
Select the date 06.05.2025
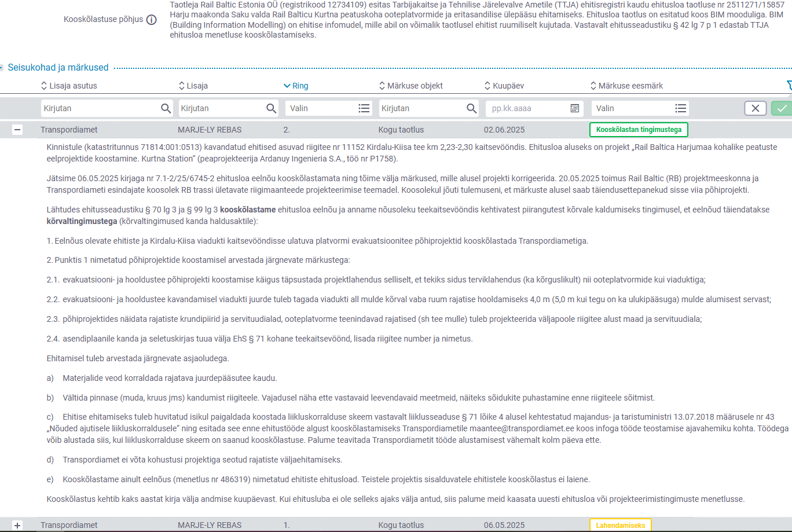pyautogui.click(x=504, y=525)
